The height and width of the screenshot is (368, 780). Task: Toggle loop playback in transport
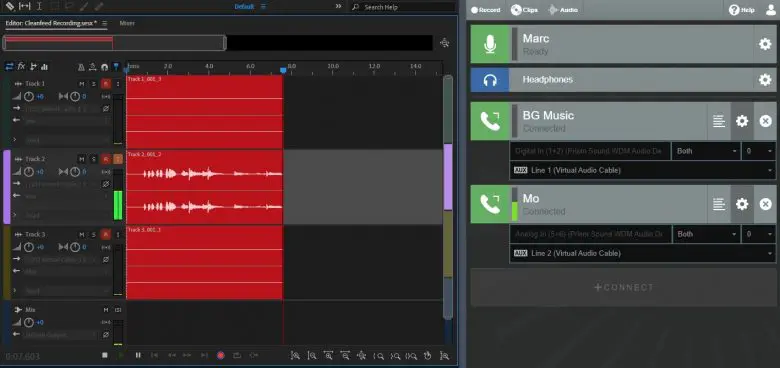click(237, 355)
